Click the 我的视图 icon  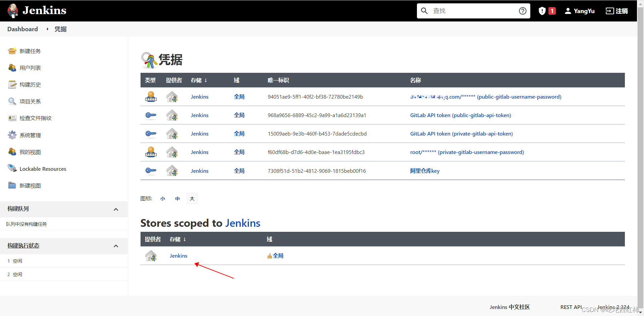pos(12,152)
